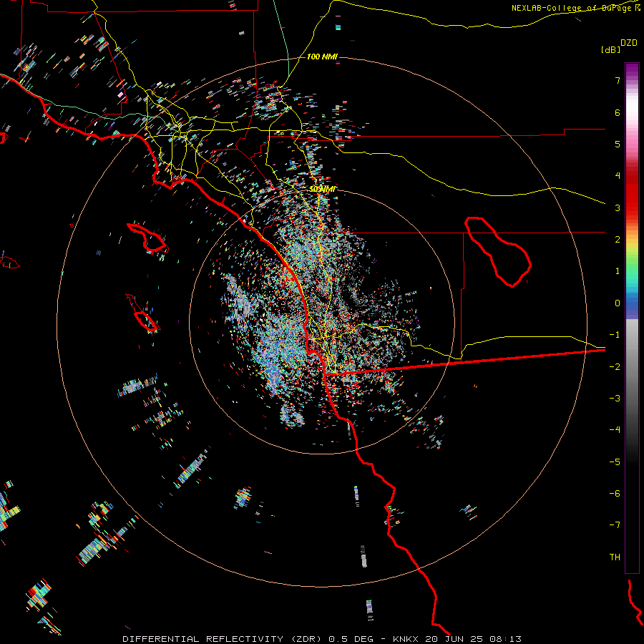Click the [dB] units label
The width and height of the screenshot is (644, 644).
click(610, 49)
